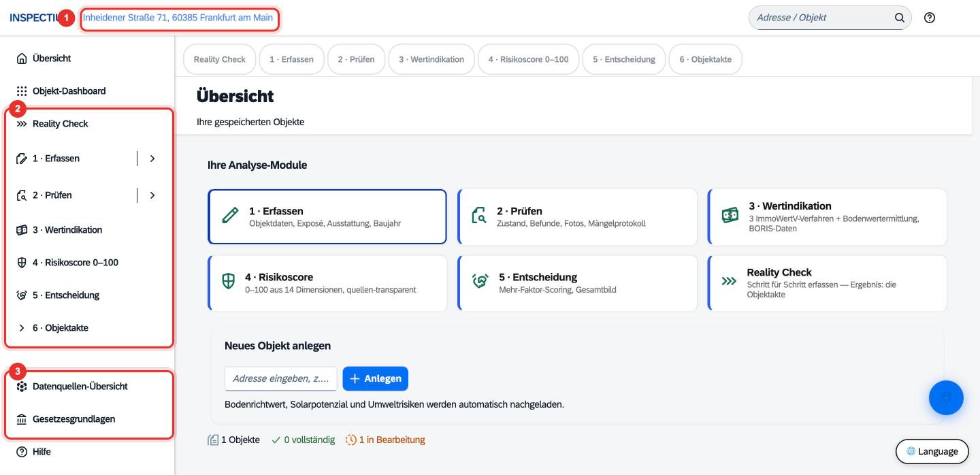Click the Datenquellen-Übersicht sidebar icon

click(x=22, y=387)
